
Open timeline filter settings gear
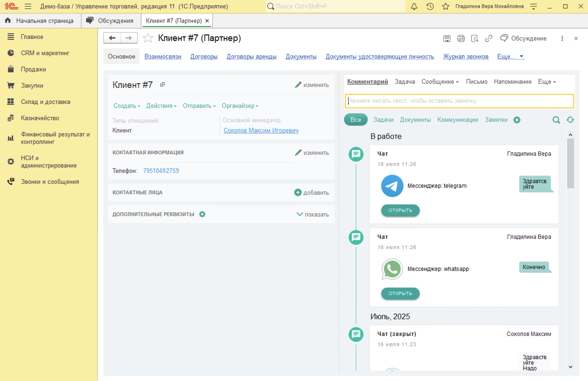(x=517, y=120)
